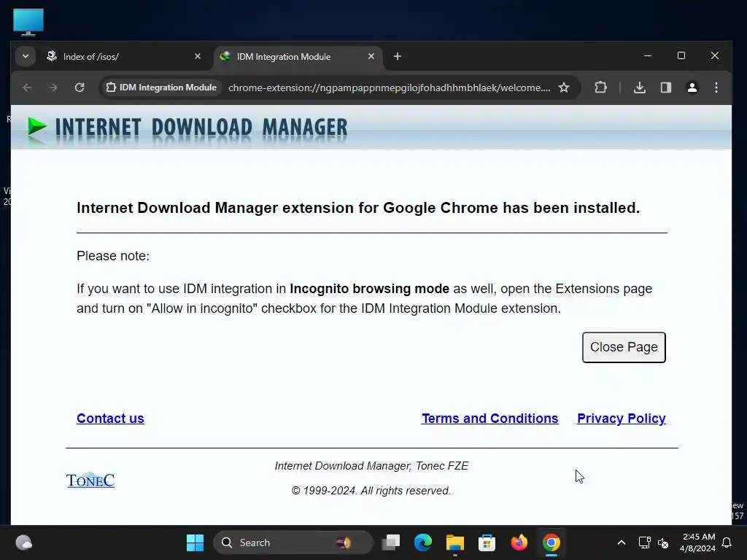Viewport: 747px width, 560px height.
Task: Show hidden system tray icons
Action: 622,542
